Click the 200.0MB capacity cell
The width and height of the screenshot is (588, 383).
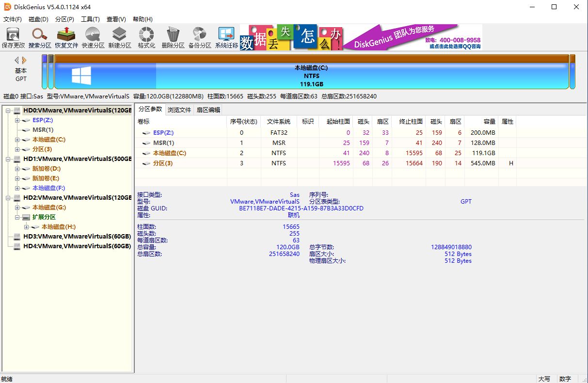click(x=483, y=133)
